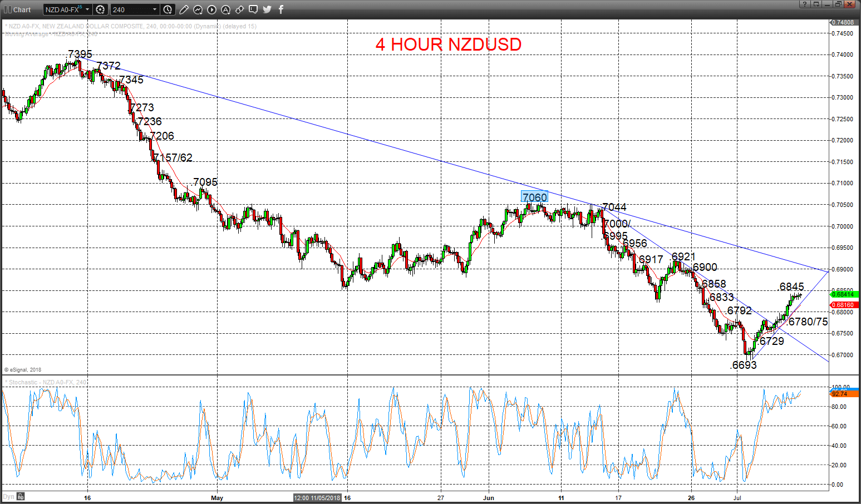Click the red 0.68160 moving average marker
The image size is (861, 504).
(x=844, y=305)
